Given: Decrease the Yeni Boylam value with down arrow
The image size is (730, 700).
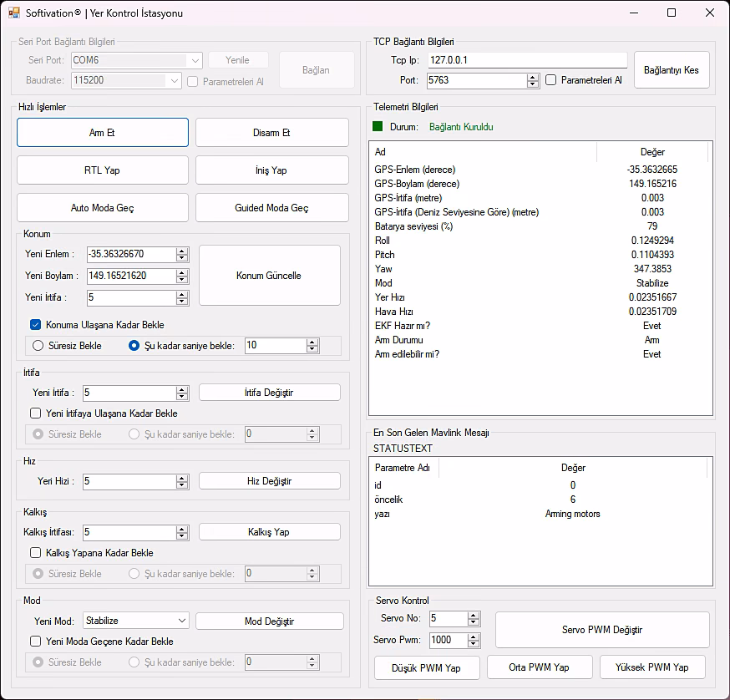Looking at the screenshot, I should tap(182, 280).
